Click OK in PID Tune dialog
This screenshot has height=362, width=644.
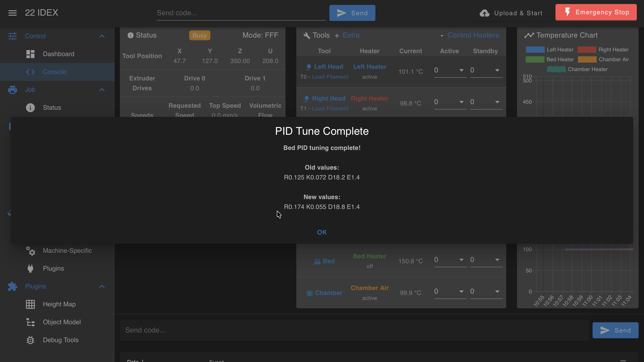click(322, 232)
